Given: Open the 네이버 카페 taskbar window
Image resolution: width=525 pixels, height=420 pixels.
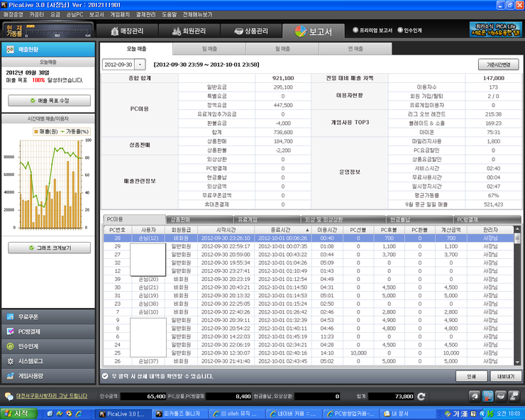Looking at the screenshot, I should [293, 414].
